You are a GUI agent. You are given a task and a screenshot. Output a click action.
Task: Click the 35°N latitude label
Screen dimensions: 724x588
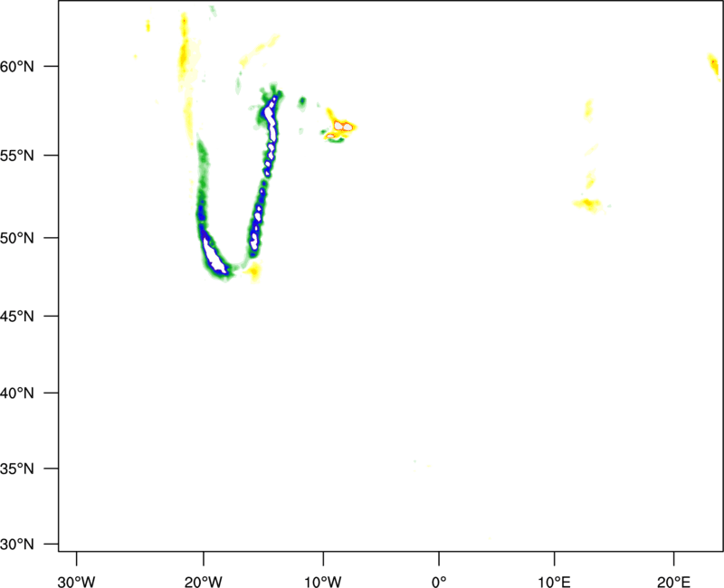point(17,469)
